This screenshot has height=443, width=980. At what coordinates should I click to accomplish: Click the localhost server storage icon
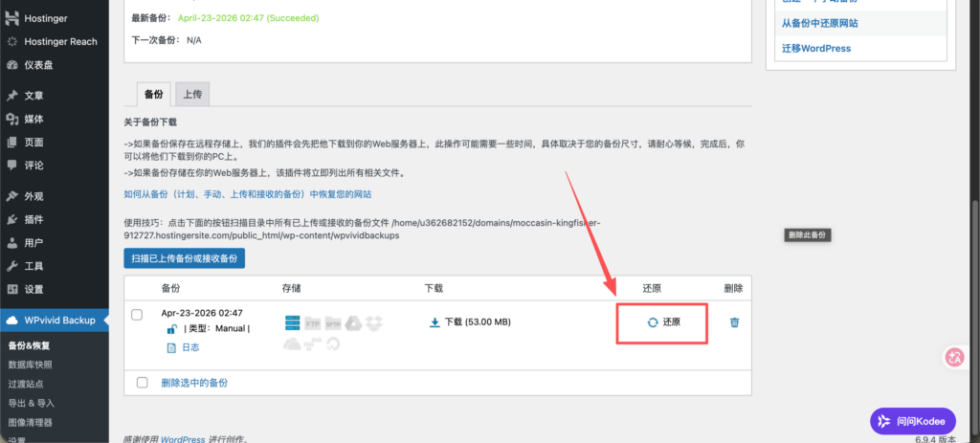pos(293,323)
